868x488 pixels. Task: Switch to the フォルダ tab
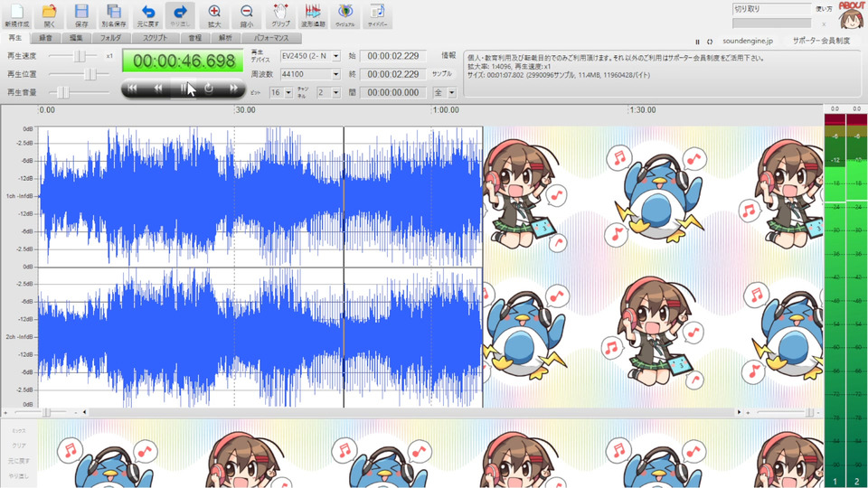110,38
